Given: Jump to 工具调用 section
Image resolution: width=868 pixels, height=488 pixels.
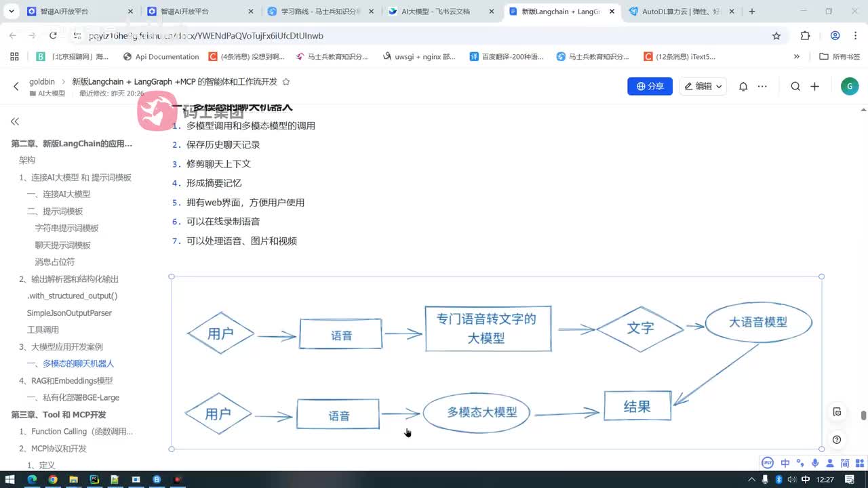Looking at the screenshot, I should 43,330.
